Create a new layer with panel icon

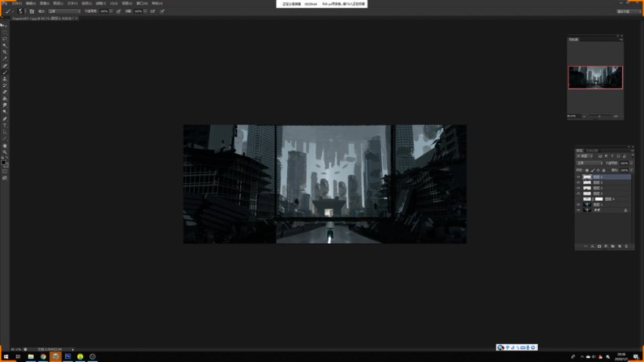[620, 246]
